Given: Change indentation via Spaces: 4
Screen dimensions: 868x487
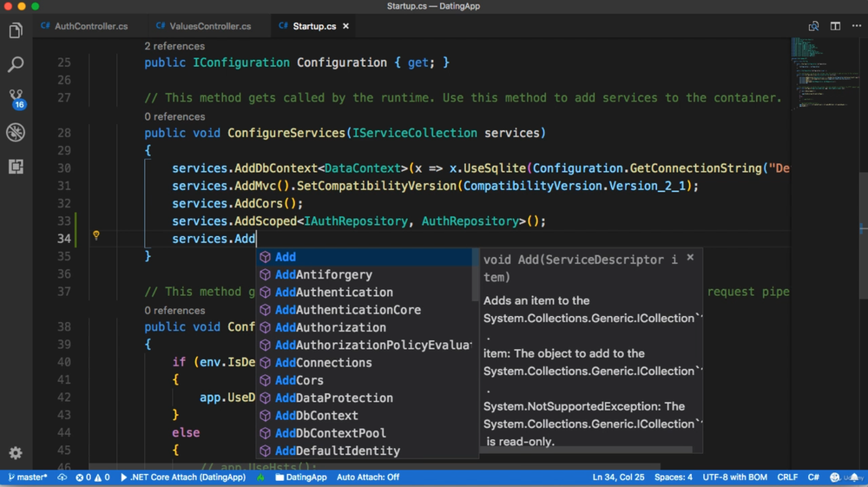Looking at the screenshot, I should coord(674,477).
